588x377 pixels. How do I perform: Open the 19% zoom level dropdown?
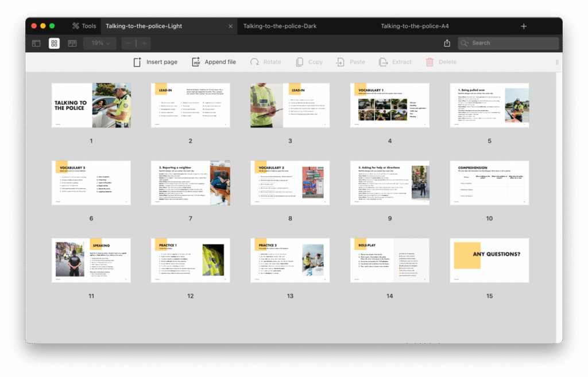pyautogui.click(x=100, y=43)
